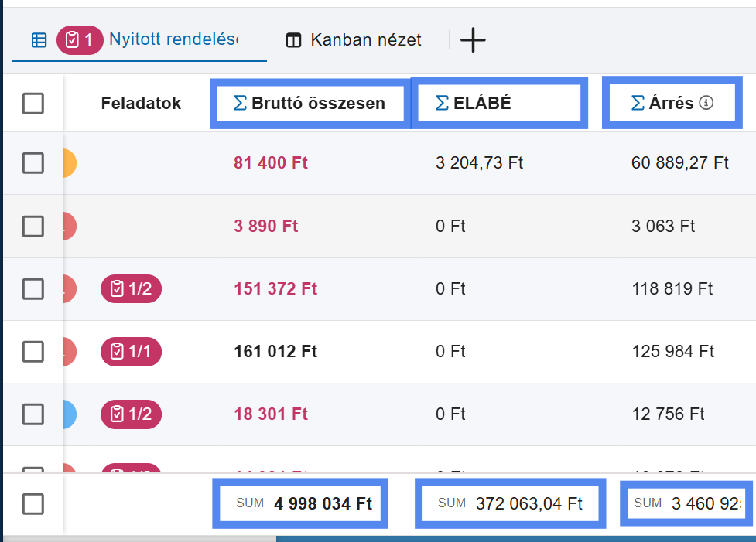This screenshot has width=756, height=542.
Task: Click the plus icon to add view
Action: pos(473,40)
